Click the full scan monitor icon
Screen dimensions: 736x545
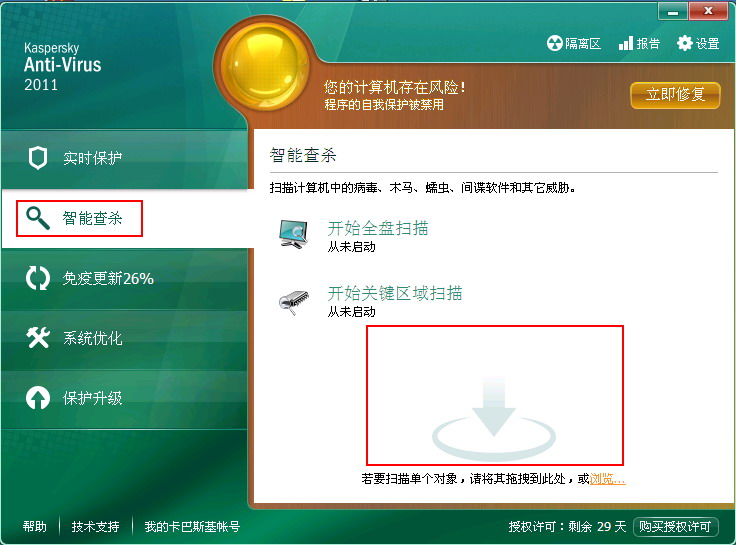click(293, 234)
